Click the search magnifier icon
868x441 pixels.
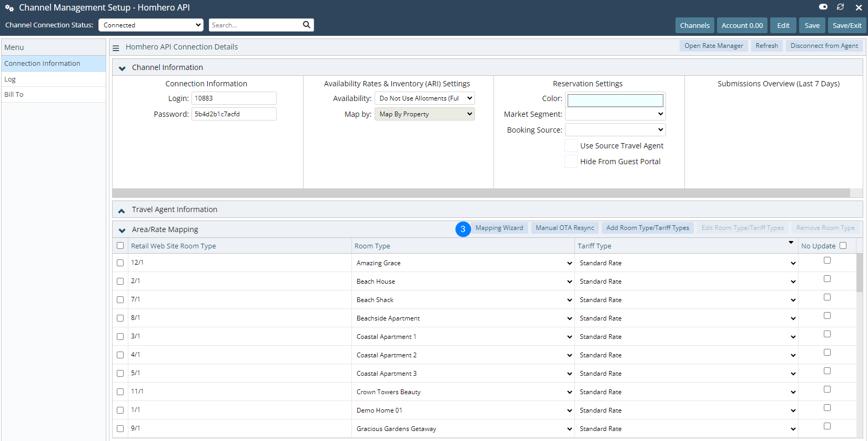[306, 25]
